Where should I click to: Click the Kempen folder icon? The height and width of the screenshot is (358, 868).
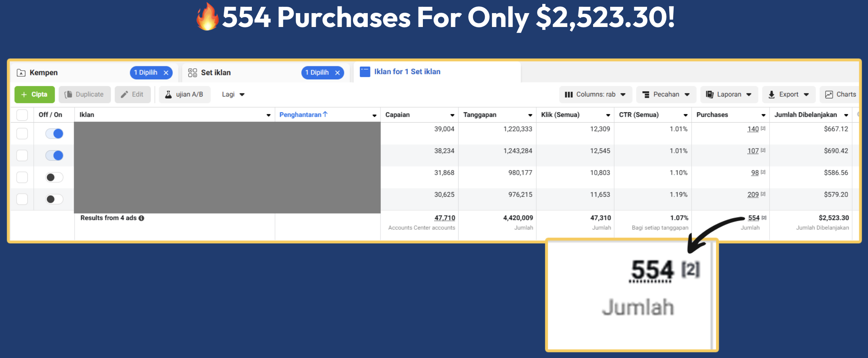(x=21, y=73)
